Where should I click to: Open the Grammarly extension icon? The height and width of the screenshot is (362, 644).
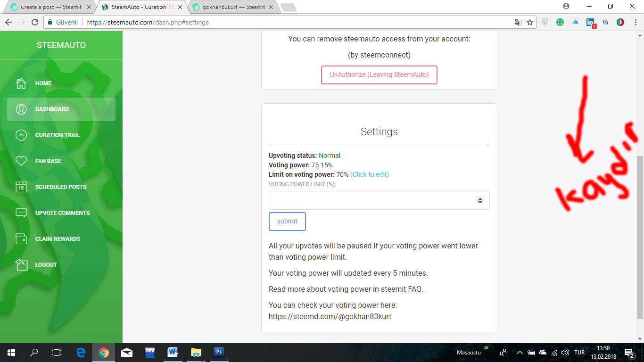tap(560, 22)
